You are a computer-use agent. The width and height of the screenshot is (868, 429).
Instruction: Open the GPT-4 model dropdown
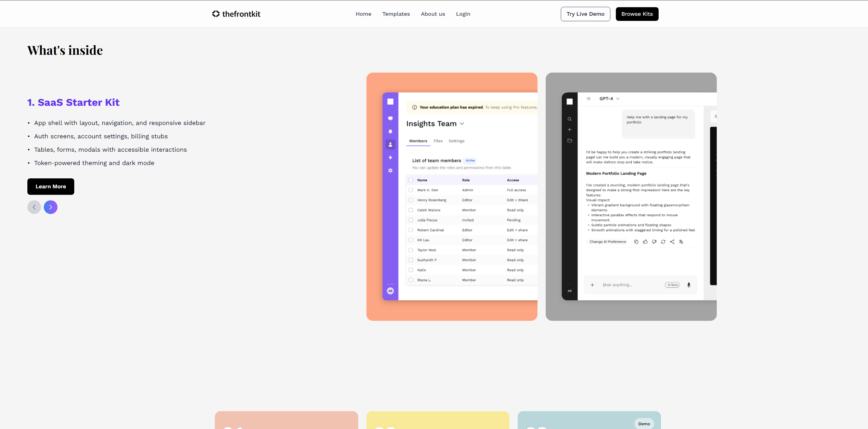(618, 99)
